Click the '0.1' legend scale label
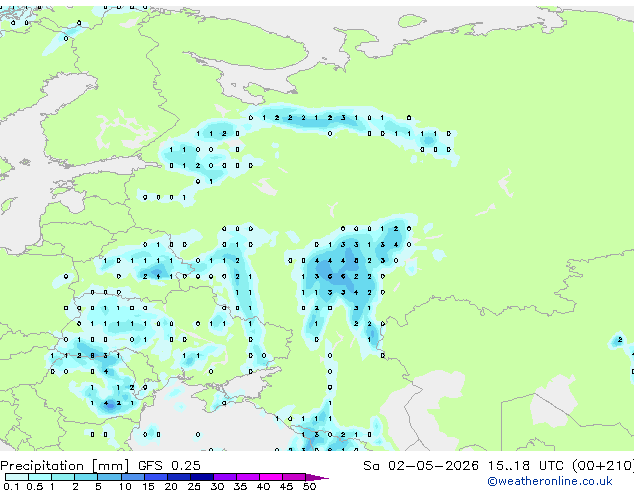634x490 pixels. (x=12, y=486)
